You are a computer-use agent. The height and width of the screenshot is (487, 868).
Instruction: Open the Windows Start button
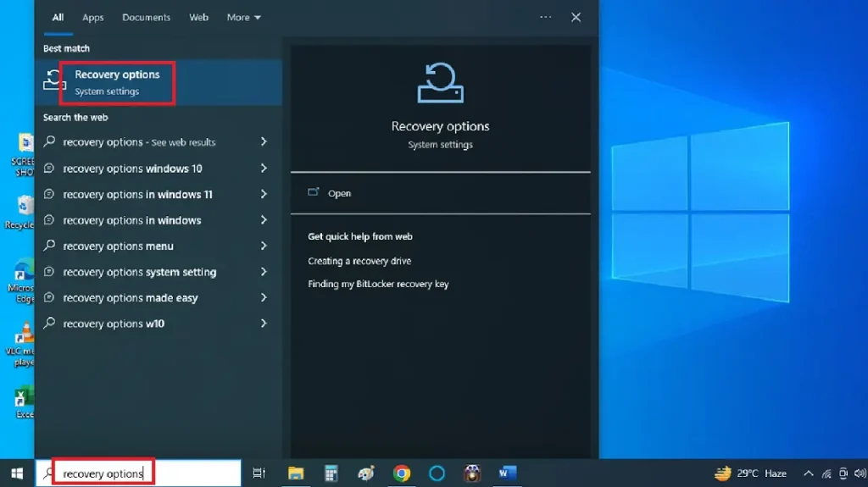pos(17,473)
